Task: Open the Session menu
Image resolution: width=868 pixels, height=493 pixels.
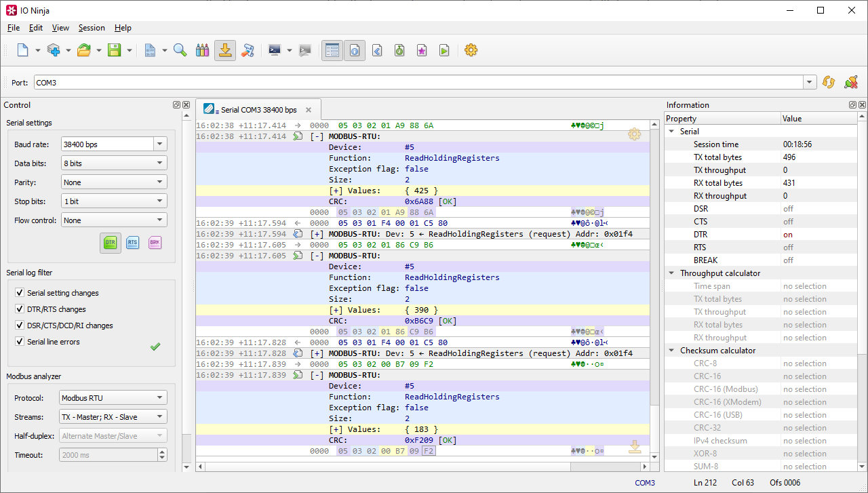Action: [x=92, y=28]
